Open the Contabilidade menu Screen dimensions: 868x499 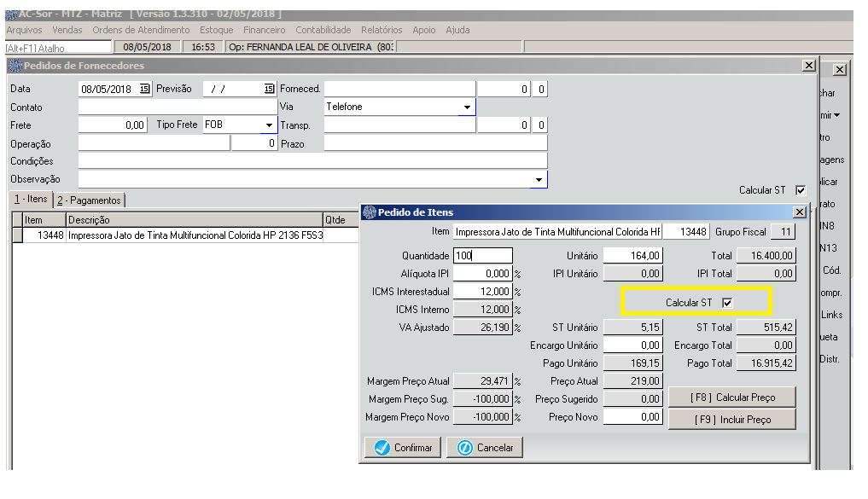point(323,30)
